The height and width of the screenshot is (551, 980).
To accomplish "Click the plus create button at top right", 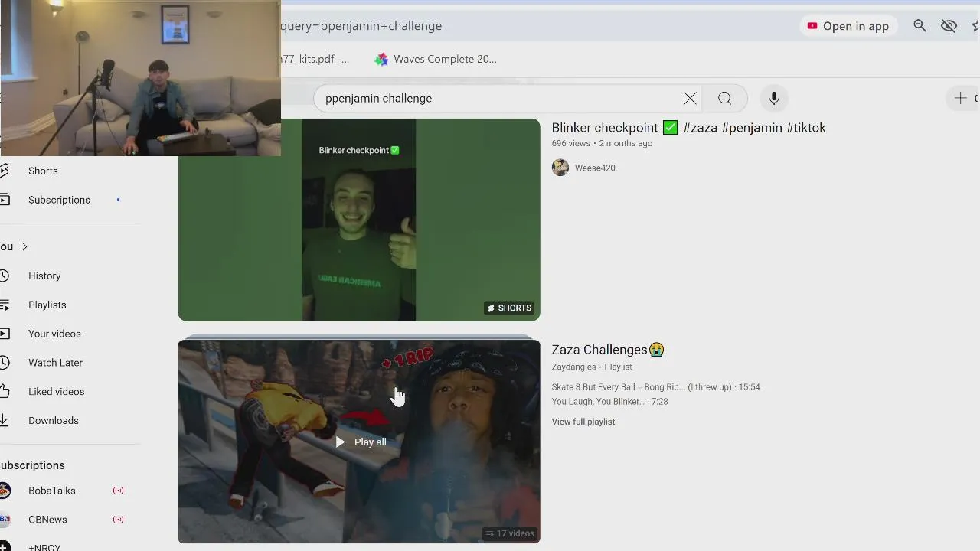I will (960, 98).
